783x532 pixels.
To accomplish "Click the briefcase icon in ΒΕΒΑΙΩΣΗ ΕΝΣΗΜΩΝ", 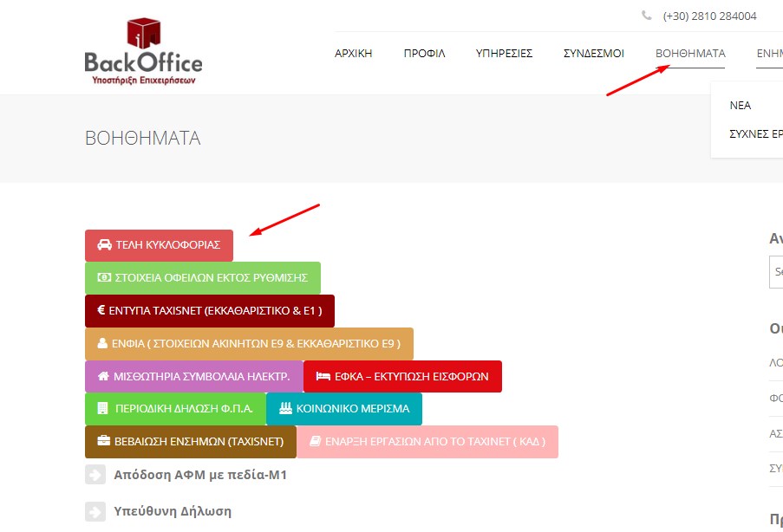I will [104, 441].
